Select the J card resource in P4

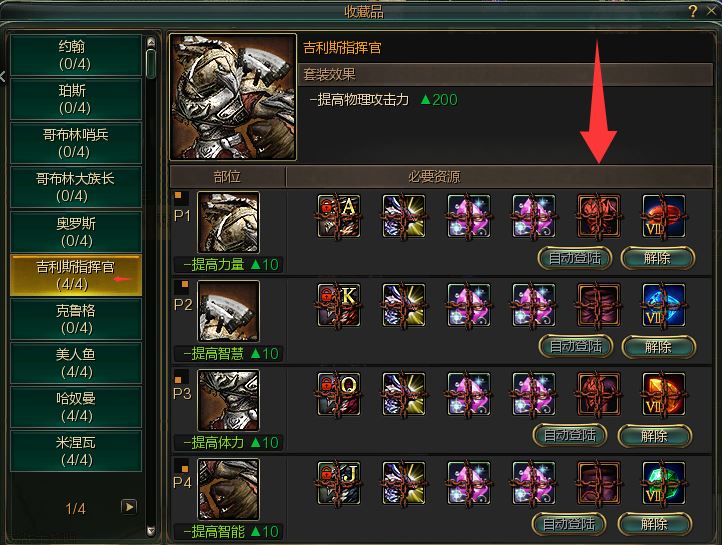pyautogui.click(x=339, y=483)
